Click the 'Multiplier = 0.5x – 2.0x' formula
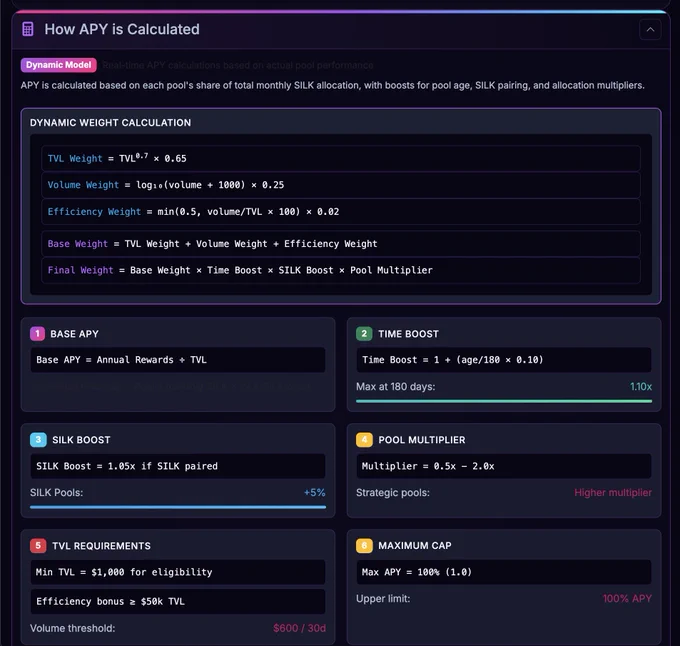The width and height of the screenshot is (680, 646). [x=504, y=466]
